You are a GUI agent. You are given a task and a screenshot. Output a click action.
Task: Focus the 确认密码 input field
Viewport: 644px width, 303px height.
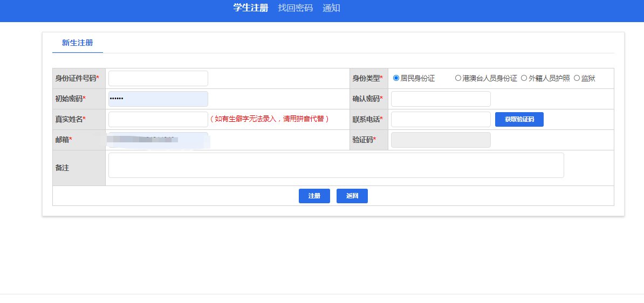441,99
